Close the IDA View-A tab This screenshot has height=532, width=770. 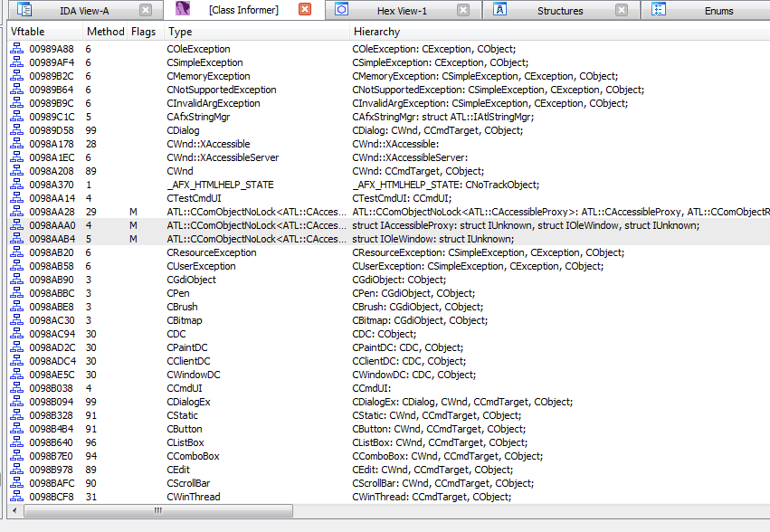146,10
